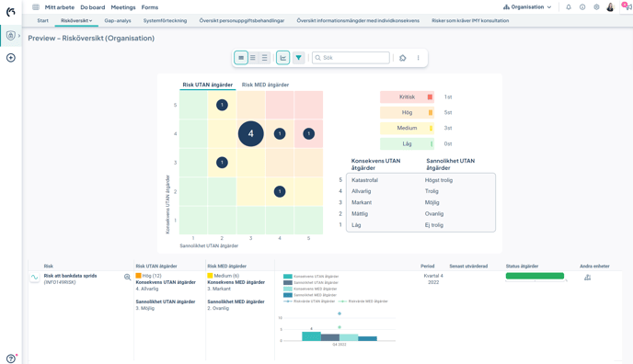Open the filter funnel options

click(x=298, y=58)
